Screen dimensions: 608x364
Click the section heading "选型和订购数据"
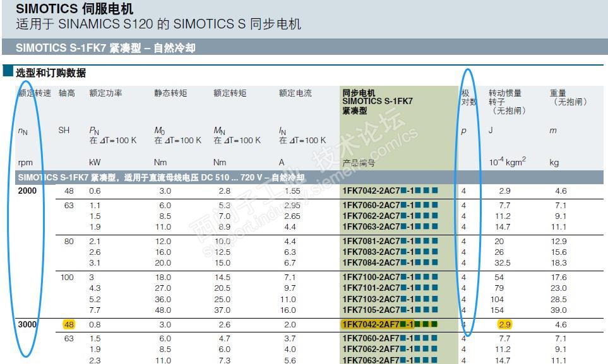pos(51,73)
